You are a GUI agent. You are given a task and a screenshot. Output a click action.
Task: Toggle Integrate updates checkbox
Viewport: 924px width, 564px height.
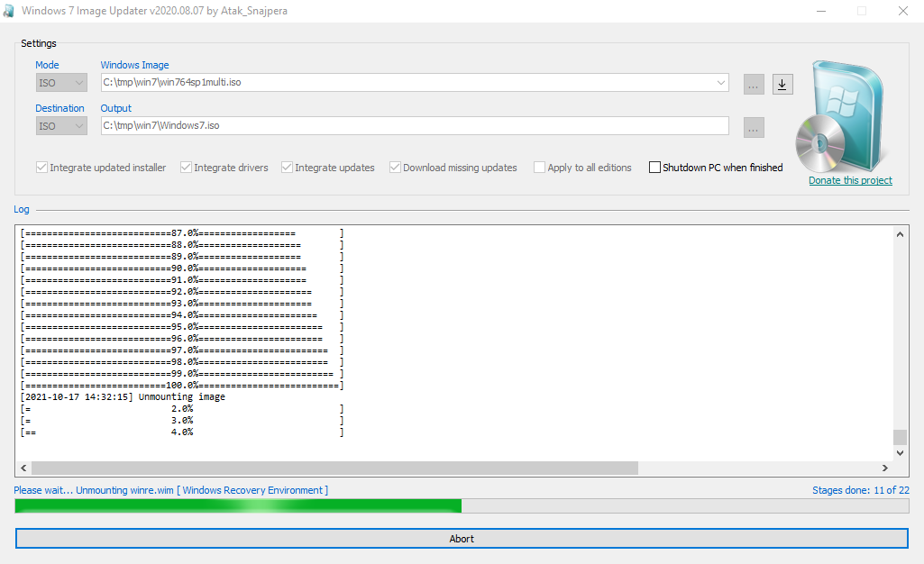287,168
